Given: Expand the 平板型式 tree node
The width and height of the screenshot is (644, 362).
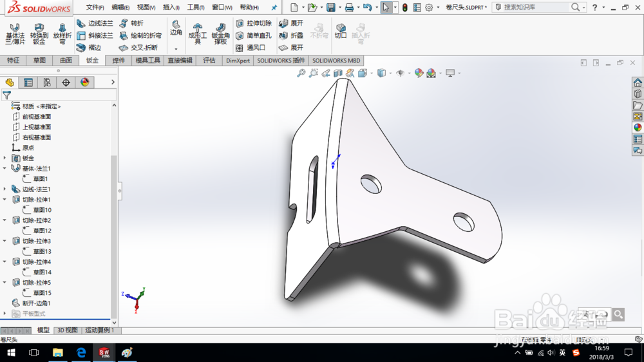Looking at the screenshot, I should 5,314.
